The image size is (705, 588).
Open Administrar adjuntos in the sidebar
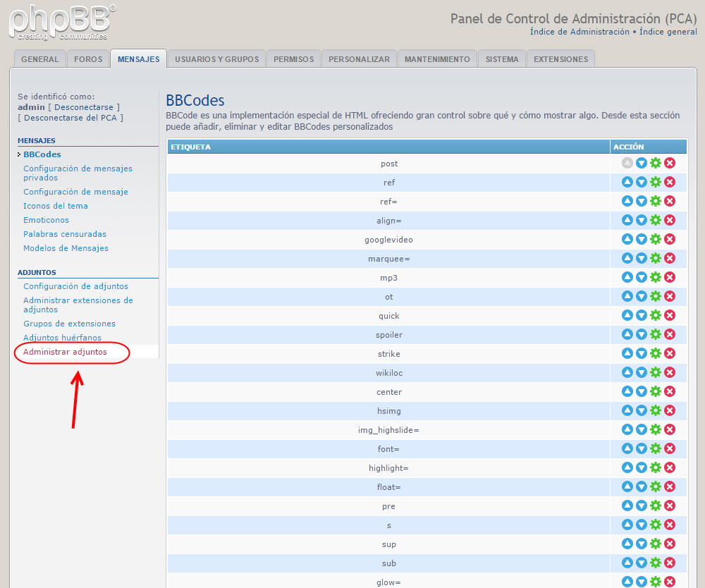coord(65,352)
